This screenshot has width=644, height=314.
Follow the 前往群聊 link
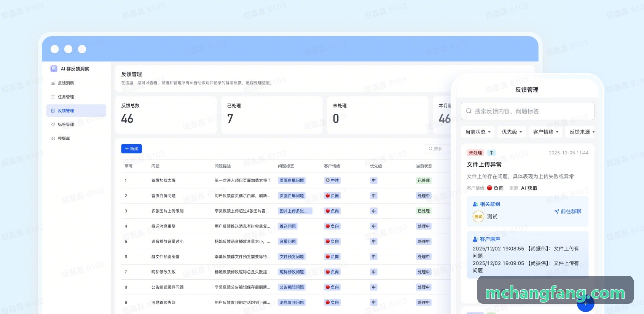[567, 212]
